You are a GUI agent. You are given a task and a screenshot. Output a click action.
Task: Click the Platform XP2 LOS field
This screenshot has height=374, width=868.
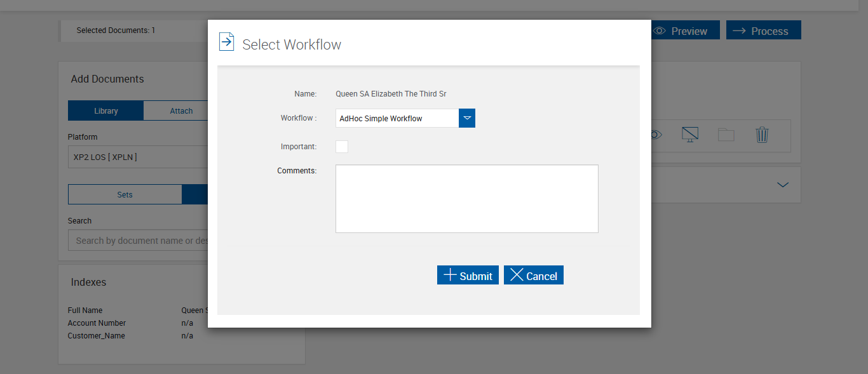click(x=138, y=157)
